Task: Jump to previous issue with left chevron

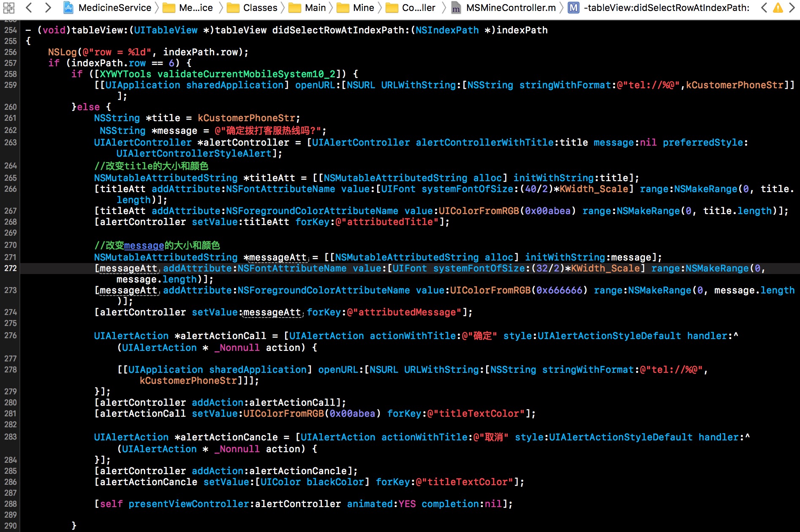Action: click(x=764, y=8)
